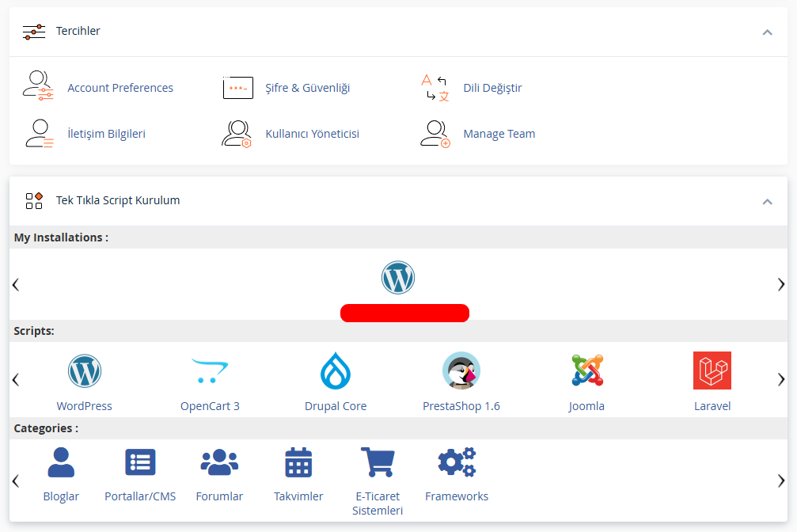
Task: Select the WordPress script icon
Action: pyautogui.click(x=85, y=370)
